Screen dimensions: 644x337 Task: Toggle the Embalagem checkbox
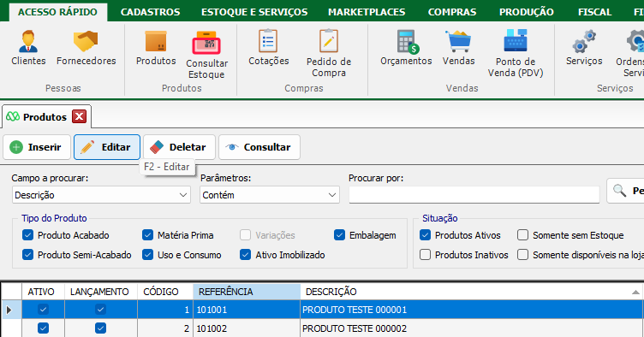click(x=339, y=235)
